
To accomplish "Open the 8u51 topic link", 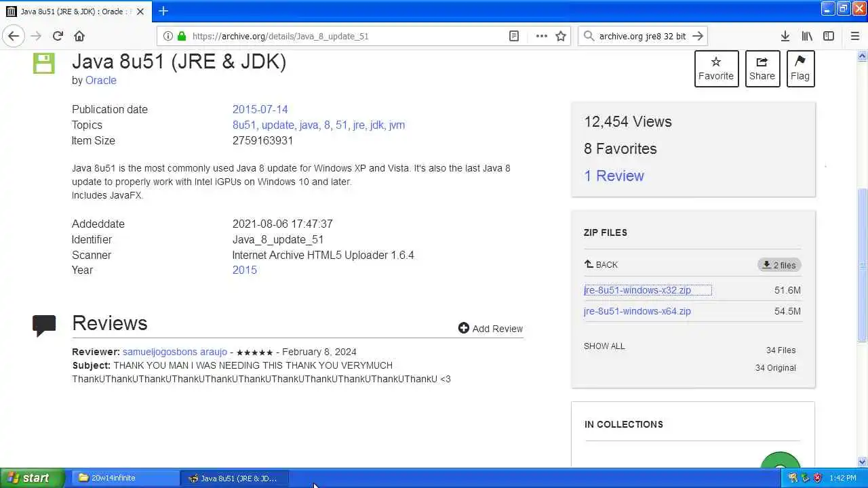I will pos(244,125).
